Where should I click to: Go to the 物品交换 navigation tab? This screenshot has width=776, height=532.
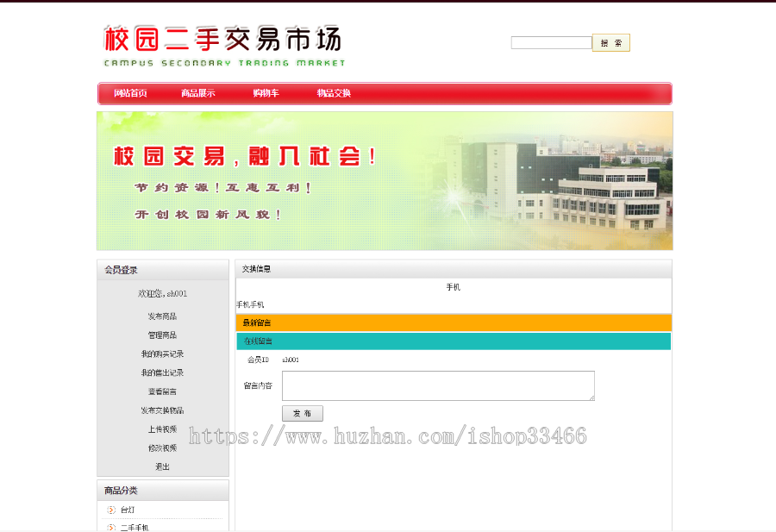click(x=332, y=93)
